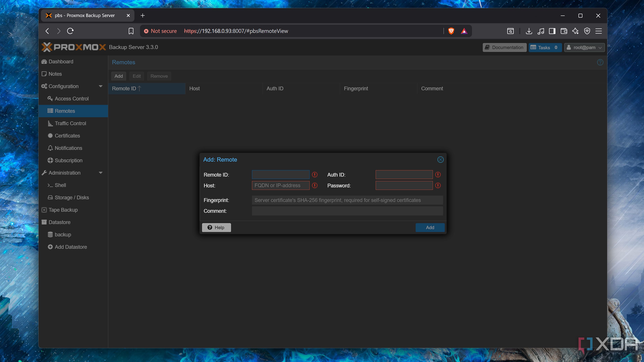This screenshot has width=644, height=362.
Task: Click the Remote ID input field
Action: click(281, 175)
